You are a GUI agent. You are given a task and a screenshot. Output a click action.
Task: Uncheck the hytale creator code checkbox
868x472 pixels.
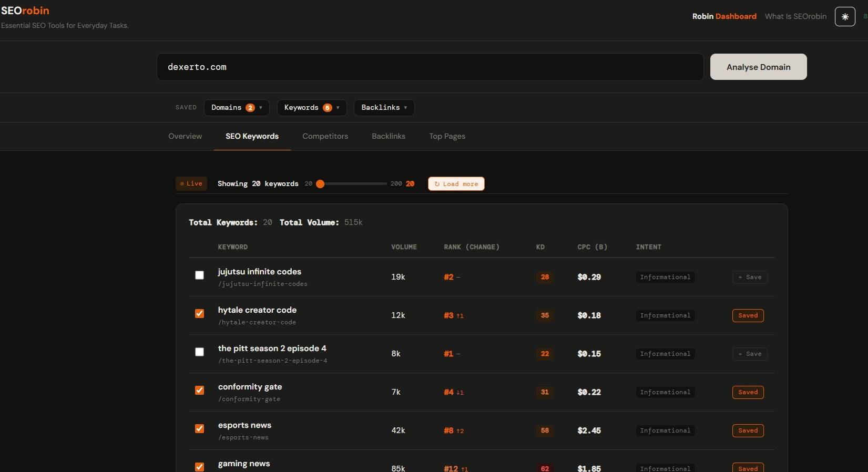pyautogui.click(x=199, y=314)
